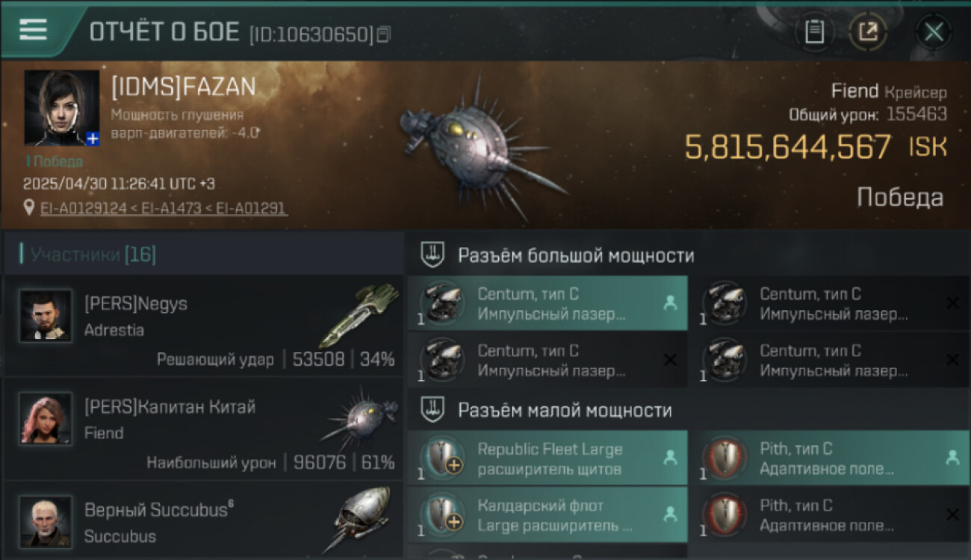Image resolution: width=971 pixels, height=560 pixels.
Task: Select Калдарский флот Large расширитель module
Action: click(x=547, y=514)
